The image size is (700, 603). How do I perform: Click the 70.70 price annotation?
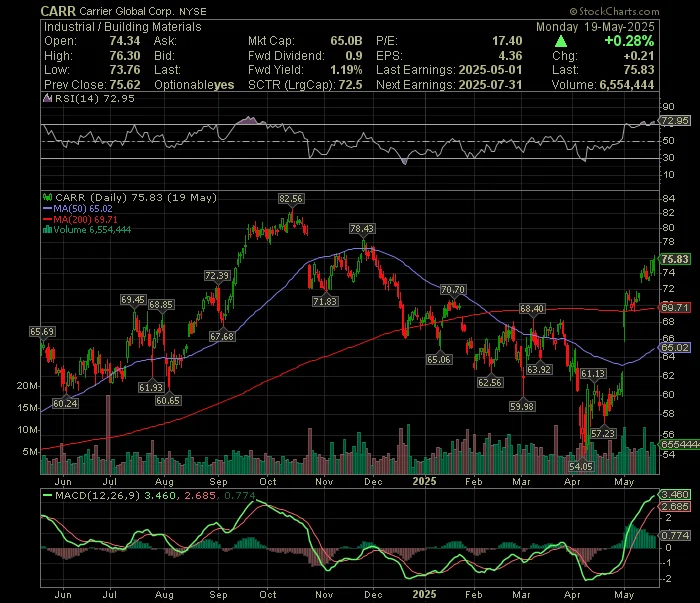tap(453, 290)
